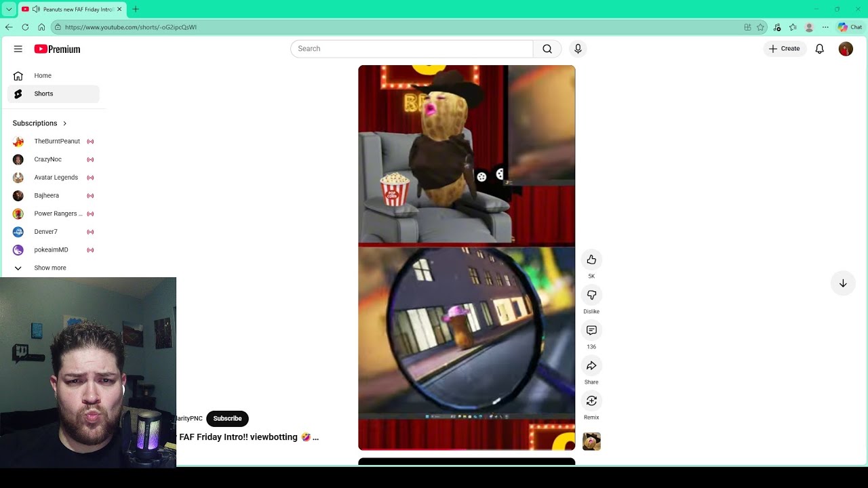Open the FAF Friday Intro title text

pyautogui.click(x=248, y=437)
